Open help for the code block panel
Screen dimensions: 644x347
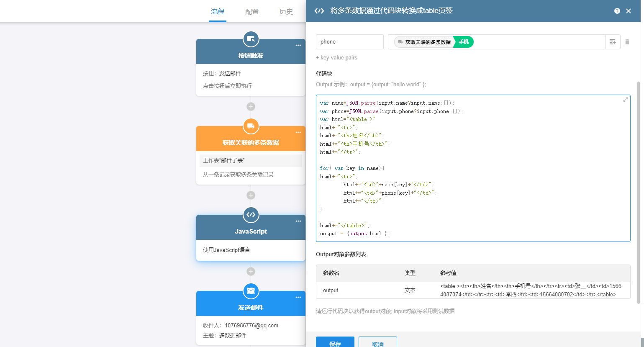pos(617,11)
